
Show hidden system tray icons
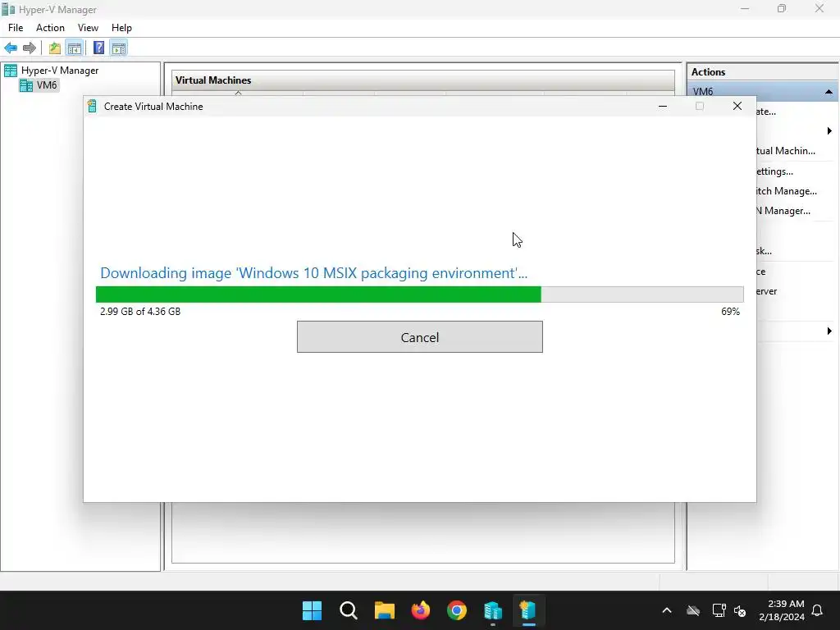[667, 610]
